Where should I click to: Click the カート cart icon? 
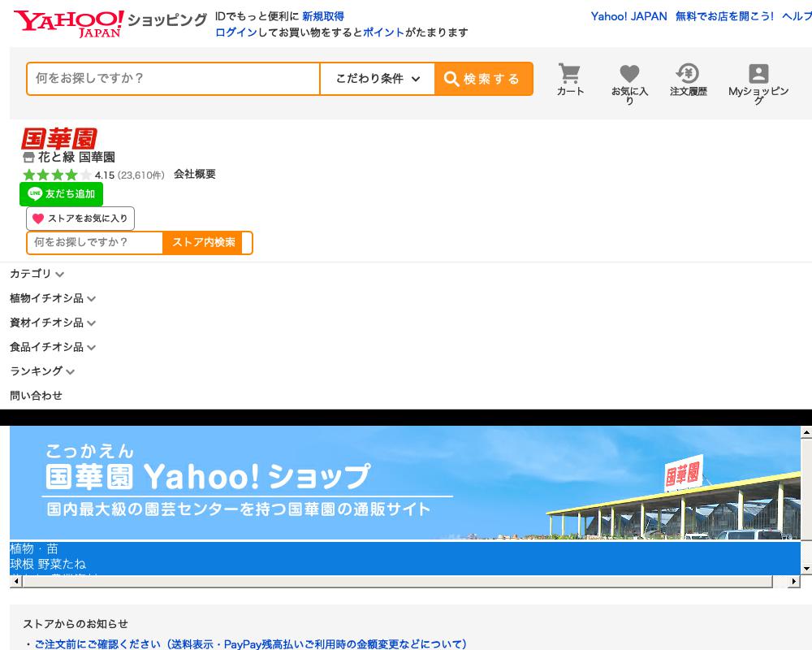570,75
